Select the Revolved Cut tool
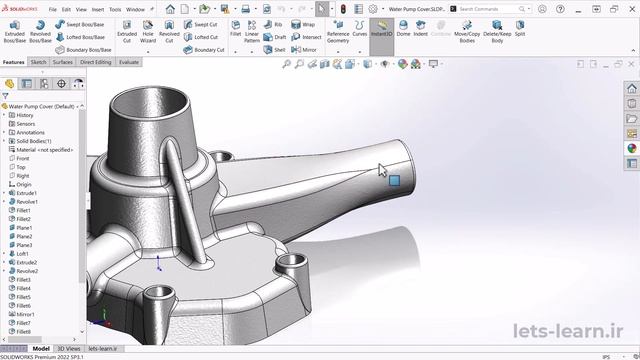The width and height of the screenshot is (640, 360). (169, 31)
